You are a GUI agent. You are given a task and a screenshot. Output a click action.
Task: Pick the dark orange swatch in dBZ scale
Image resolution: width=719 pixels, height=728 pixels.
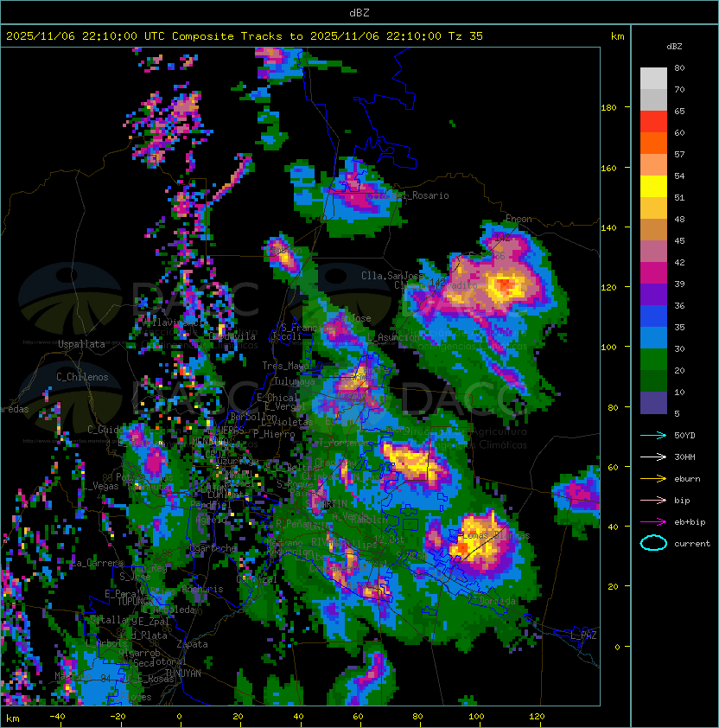coord(653,144)
